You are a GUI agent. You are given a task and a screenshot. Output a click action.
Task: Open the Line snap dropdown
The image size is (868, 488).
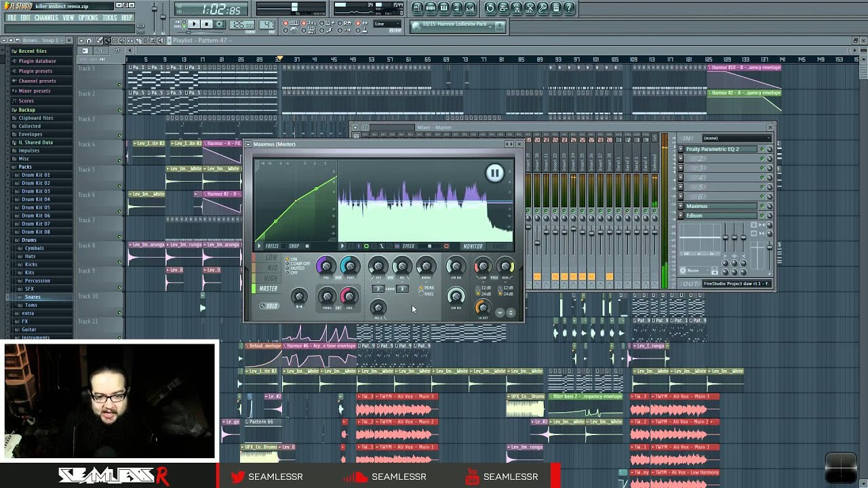coord(387,24)
